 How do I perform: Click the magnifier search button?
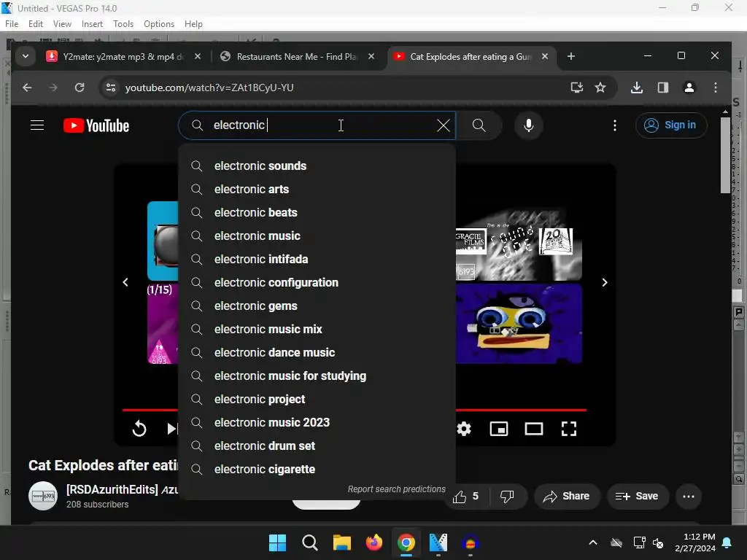[x=479, y=125]
